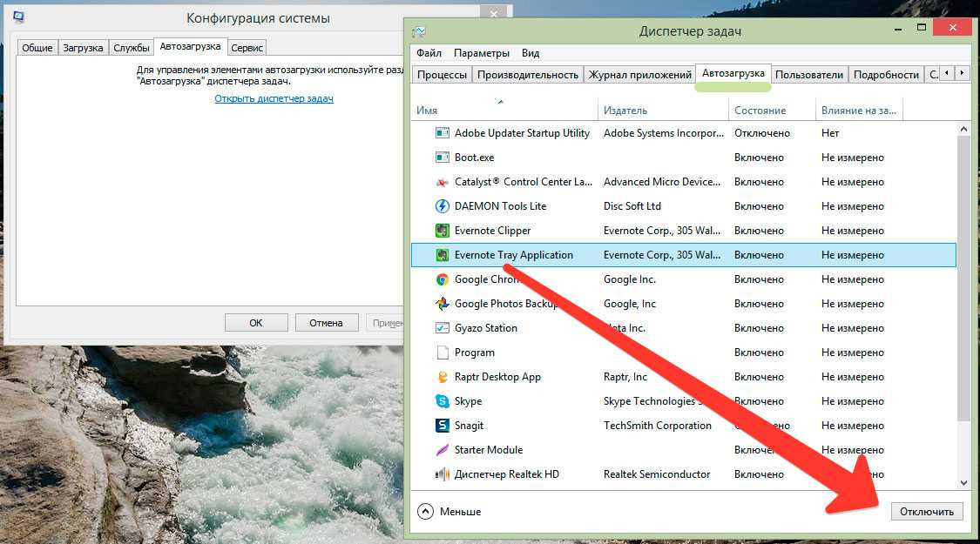
Task: Click the Отключено status of Adobe Updater
Action: pos(762,133)
